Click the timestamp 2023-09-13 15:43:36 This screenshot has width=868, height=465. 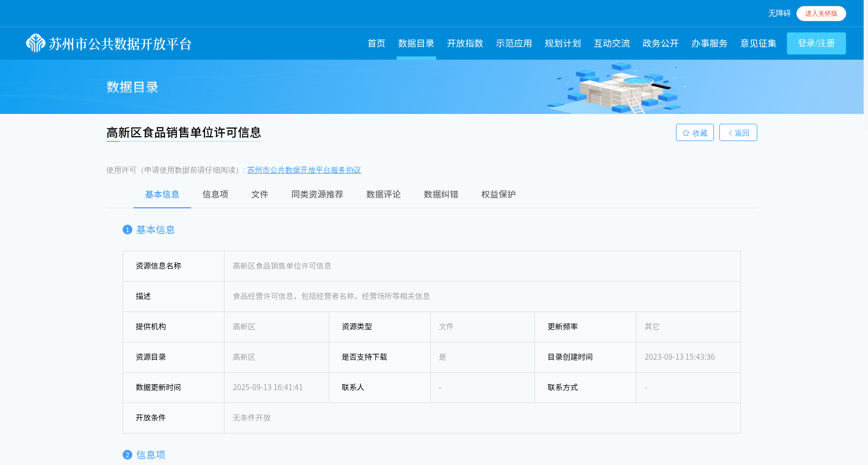[680, 357]
